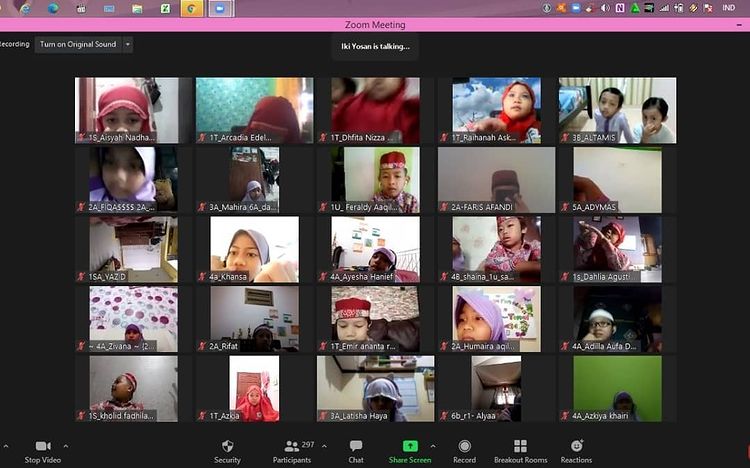Click the Chrome icon in the taskbar
The height and width of the screenshot is (468, 750).
[x=192, y=8]
